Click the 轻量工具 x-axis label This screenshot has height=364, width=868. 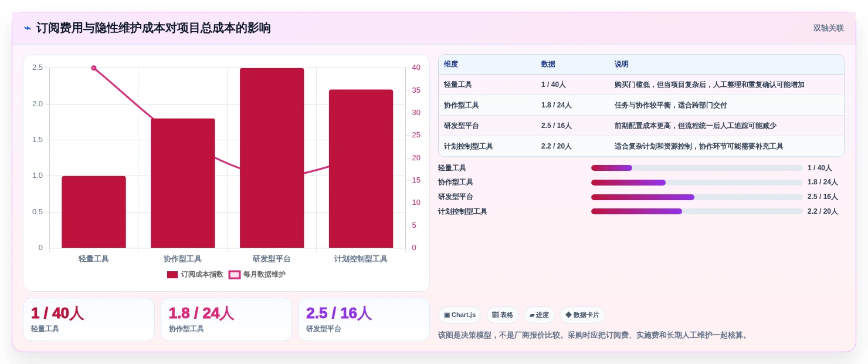(94, 259)
